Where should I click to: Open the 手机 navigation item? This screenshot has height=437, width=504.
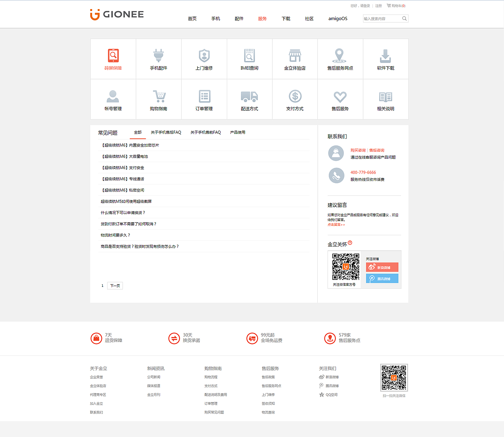(x=216, y=19)
